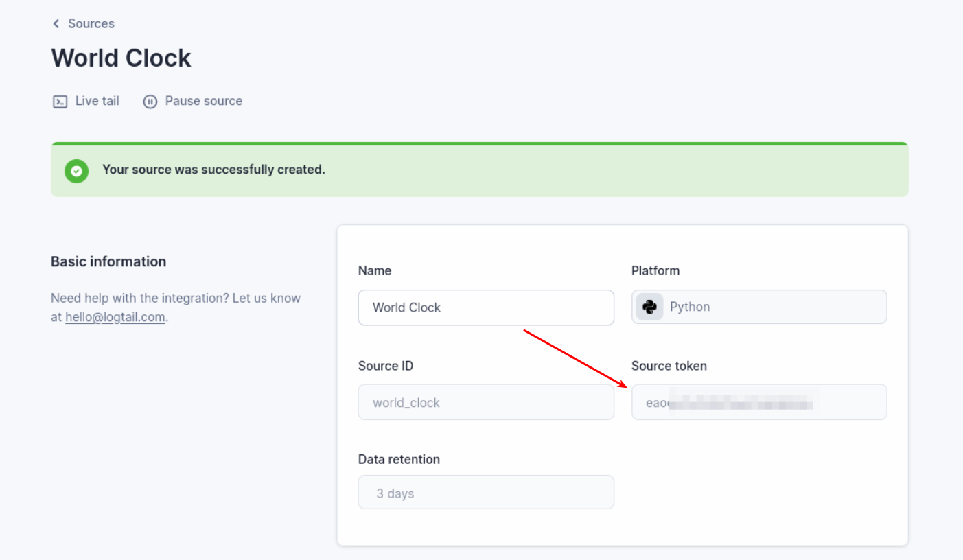Click the success notification message text
This screenshot has height=560, width=963.
pos(213,170)
